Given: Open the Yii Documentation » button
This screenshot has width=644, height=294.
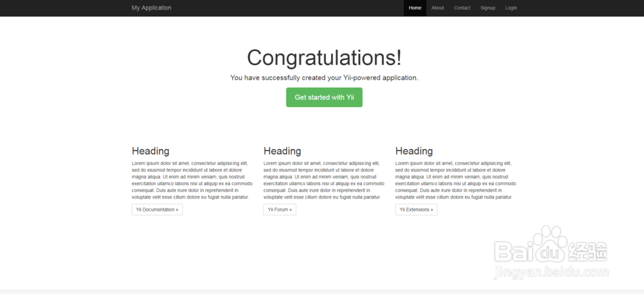Looking at the screenshot, I should coord(157,210).
